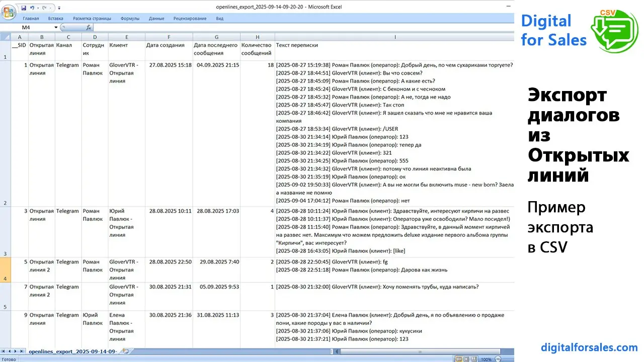644x362 pixels.
Task: Switch to Page Layout view in status bar
Action: [x=466, y=359]
